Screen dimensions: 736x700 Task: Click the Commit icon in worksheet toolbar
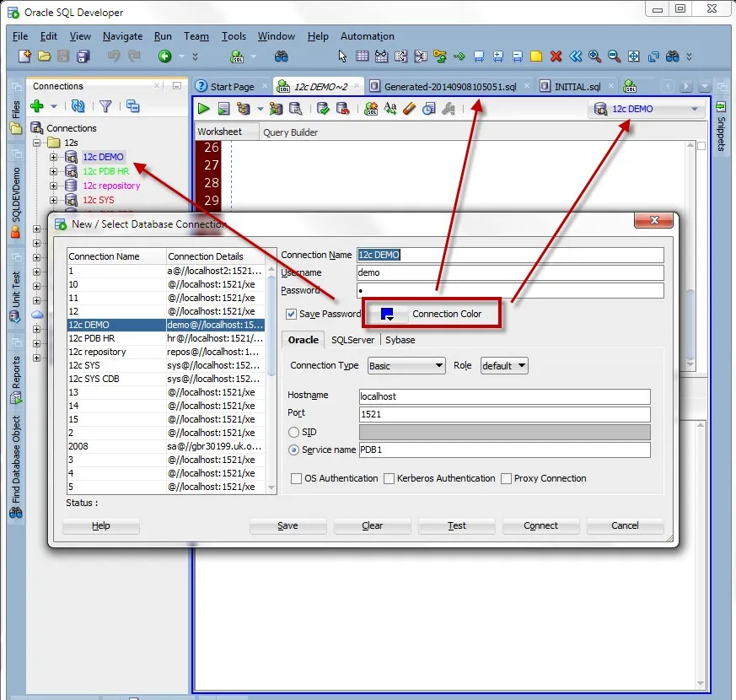point(323,109)
